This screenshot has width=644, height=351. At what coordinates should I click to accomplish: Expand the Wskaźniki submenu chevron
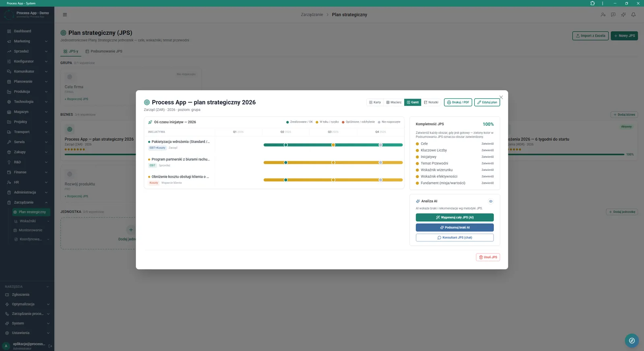pyautogui.click(x=48, y=221)
